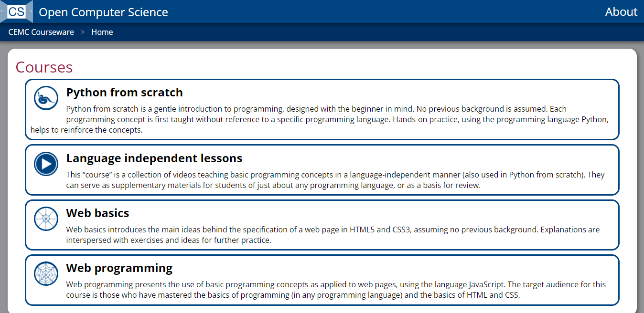
Task: Select the Home breadcrumb
Action: pyautogui.click(x=102, y=32)
